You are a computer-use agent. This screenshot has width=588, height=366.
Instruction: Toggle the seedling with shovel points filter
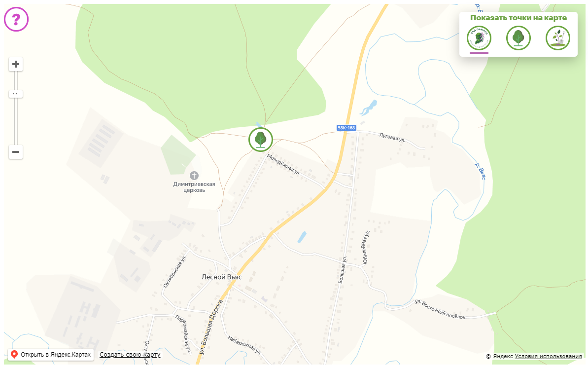click(x=558, y=38)
